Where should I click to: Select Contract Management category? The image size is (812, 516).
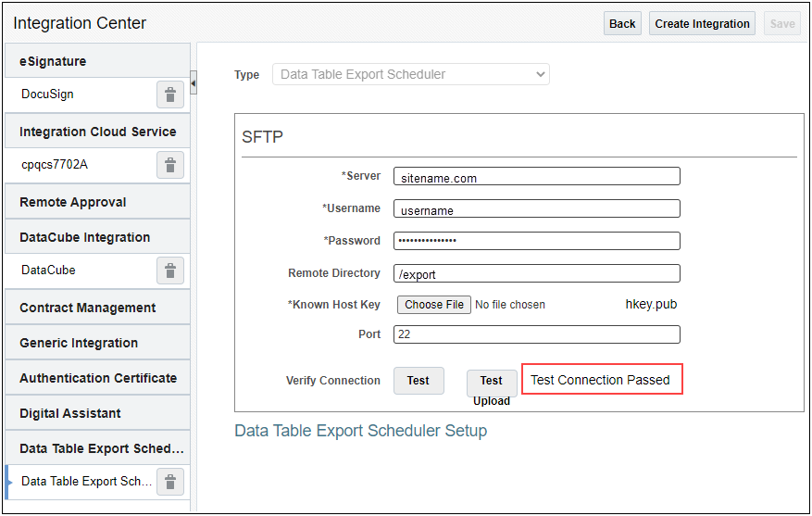pos(97,308)
